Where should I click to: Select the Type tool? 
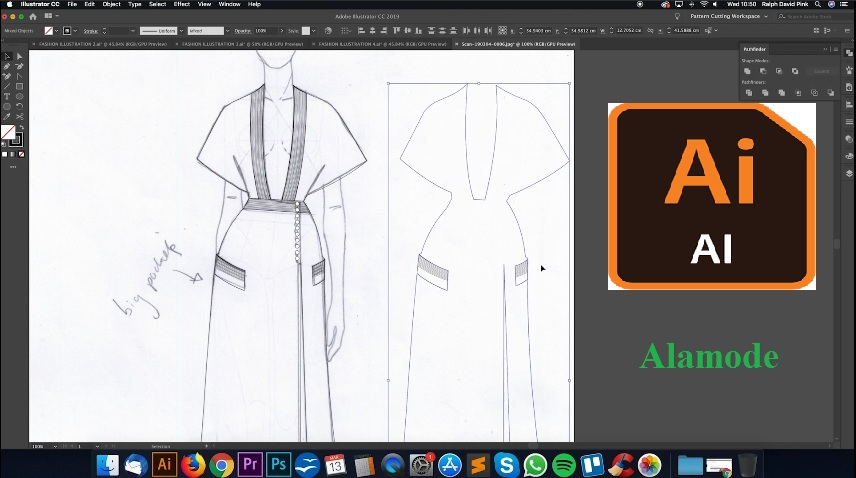tap(7, 96)
